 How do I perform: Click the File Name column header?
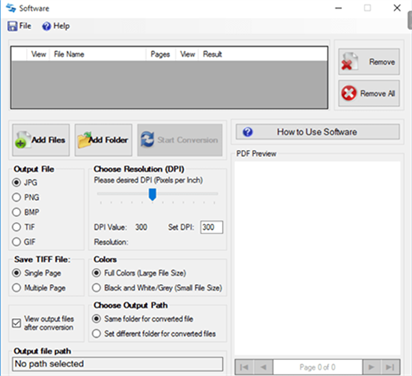[98, 54]
